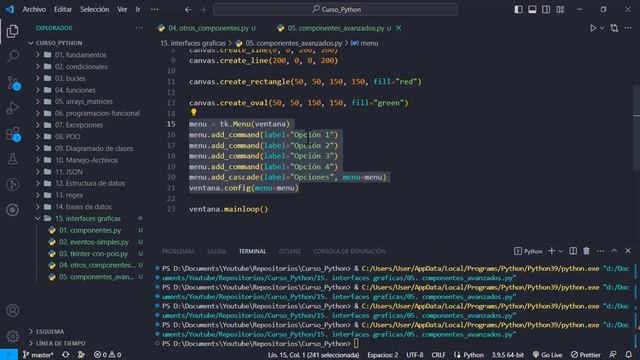Click Lín. 15, Col. 1 cursor position
The image size is (640, 360).
pos(313,355)
